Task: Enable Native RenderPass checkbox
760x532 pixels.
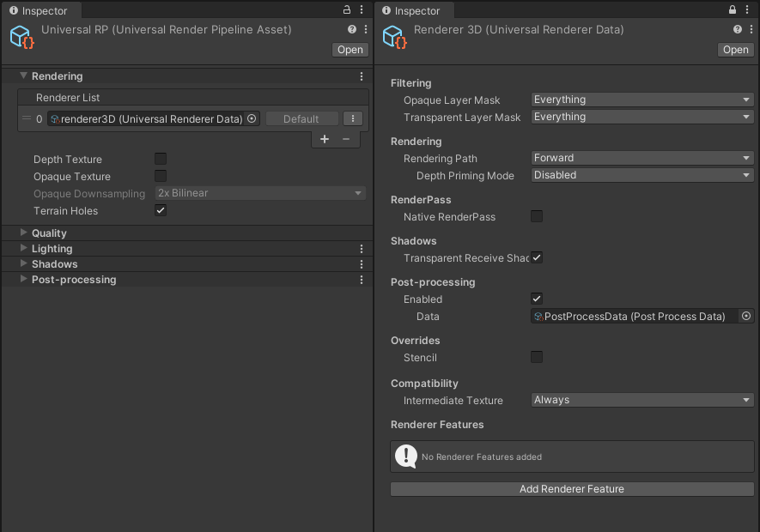Action: coord(537,216)
